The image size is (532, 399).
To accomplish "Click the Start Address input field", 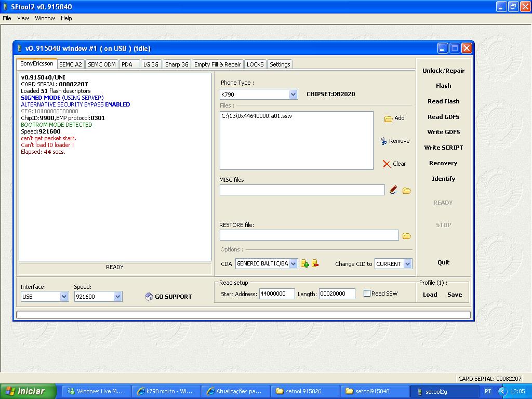I will pyautogui.click(x=277, y=294).
